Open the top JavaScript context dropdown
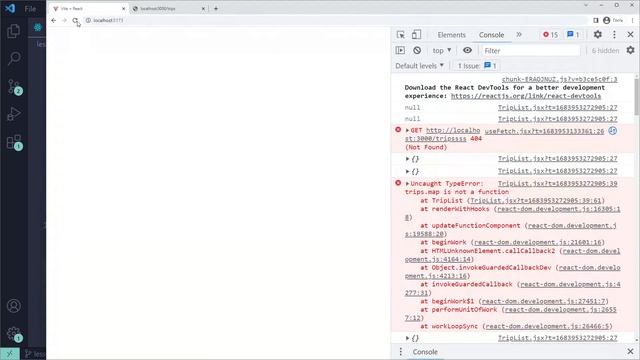 442,51
